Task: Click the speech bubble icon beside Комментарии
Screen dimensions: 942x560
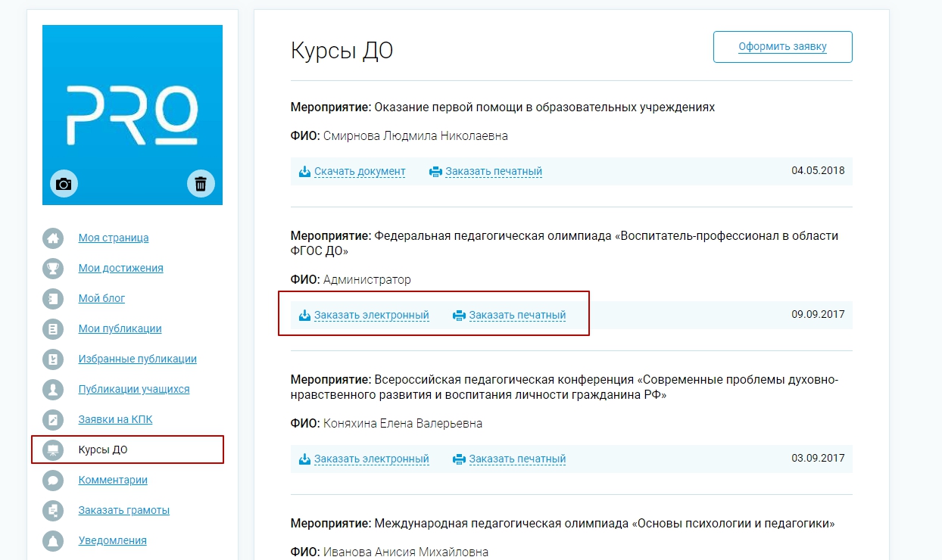Action: tap(53, 480)
